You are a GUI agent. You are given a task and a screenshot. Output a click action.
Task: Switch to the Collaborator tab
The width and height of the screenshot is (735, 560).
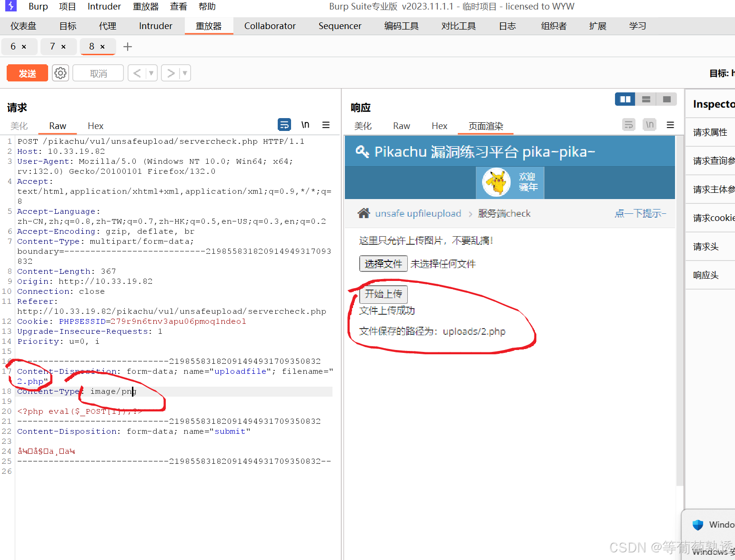click(x=270, y=26)
